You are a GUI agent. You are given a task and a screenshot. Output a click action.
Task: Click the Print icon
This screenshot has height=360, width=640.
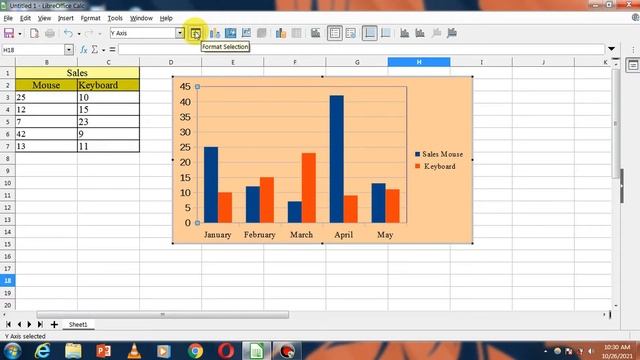(50, 33)
